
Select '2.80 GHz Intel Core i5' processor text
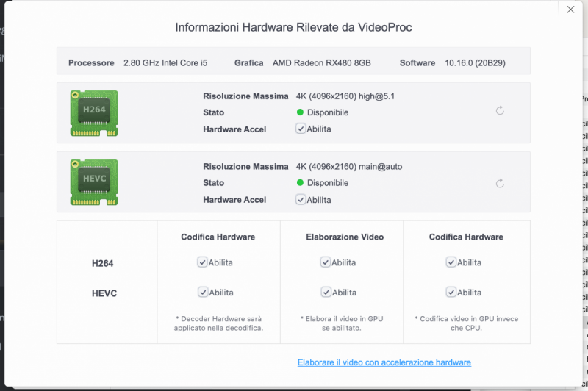click(x=165, y=63)
